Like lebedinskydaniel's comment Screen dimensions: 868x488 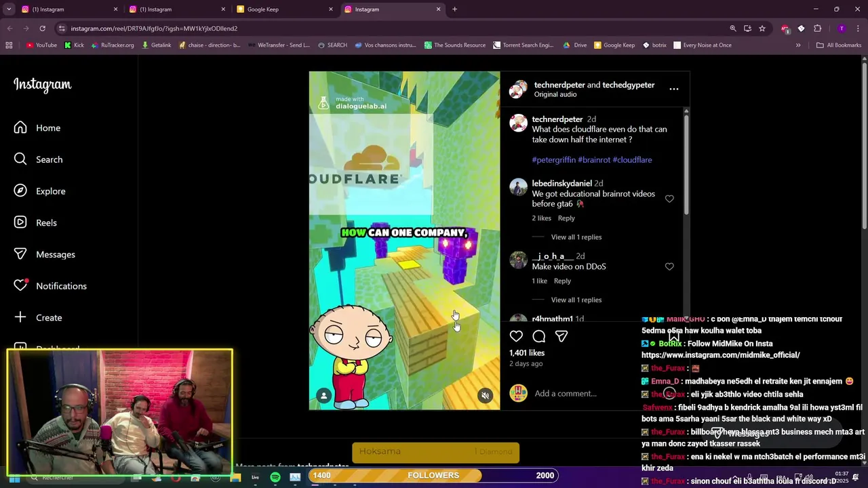click(669, 199)
